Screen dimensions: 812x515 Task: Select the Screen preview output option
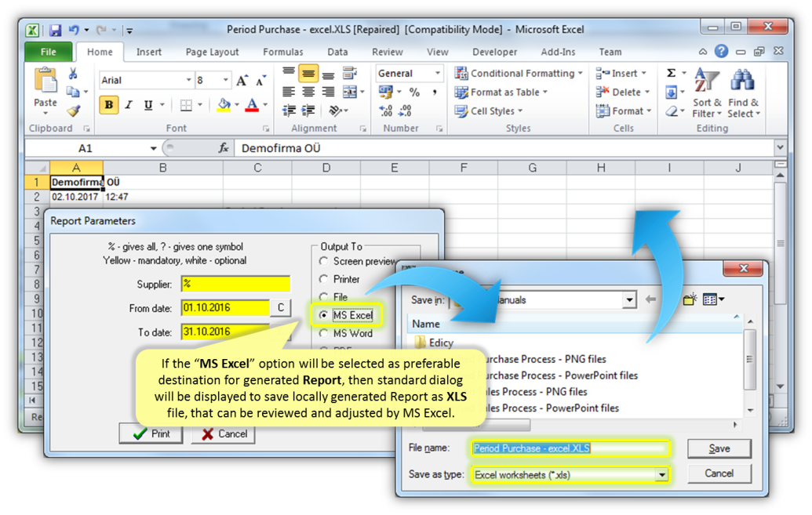coord(324,261)
